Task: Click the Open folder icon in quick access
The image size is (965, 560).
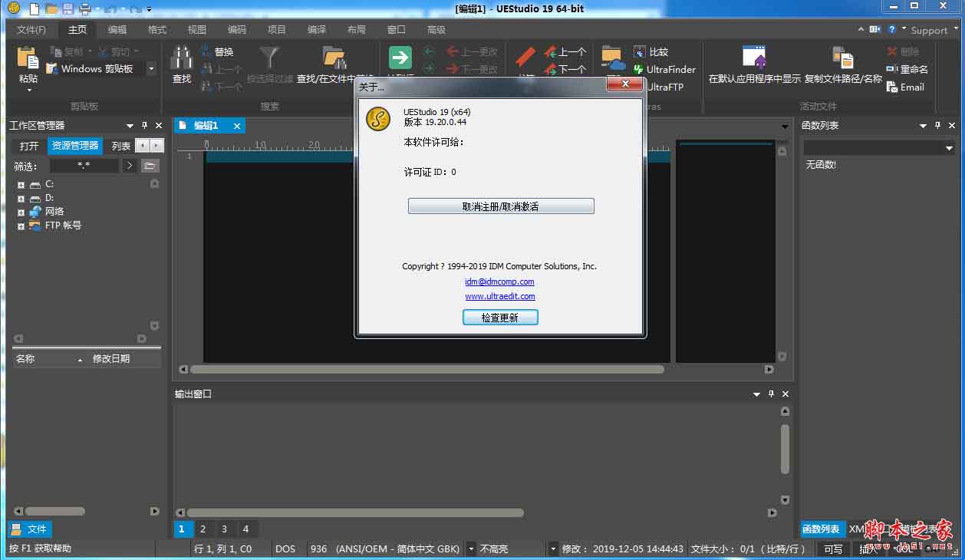Action: 51,9
